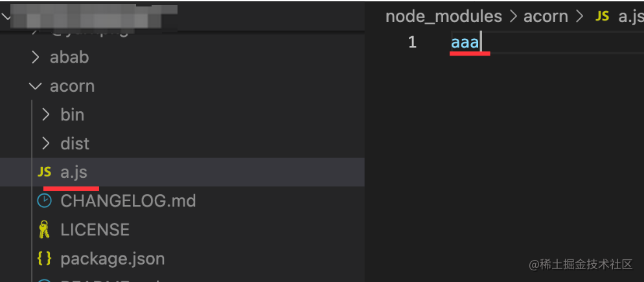Click the clock icon beside CHANGELOG.md
644x282 pixels.
pyautogui.click(x=45, y=201)
